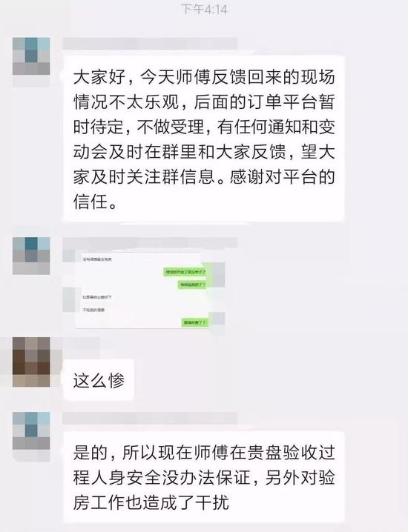Click the text 感谢对平台的信任 in the first message
The width and height of the screenshot is (408, 532).
(204, 190)
